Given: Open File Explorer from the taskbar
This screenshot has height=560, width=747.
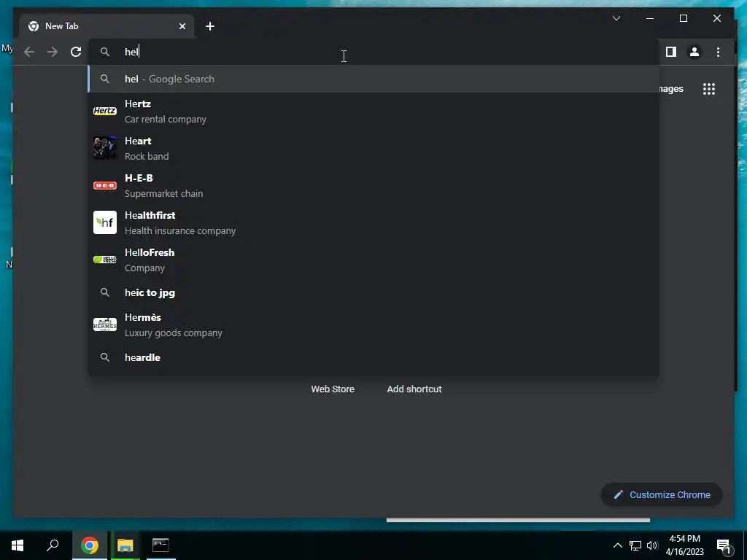Looking at the screenshot, I should pos(125,545).
